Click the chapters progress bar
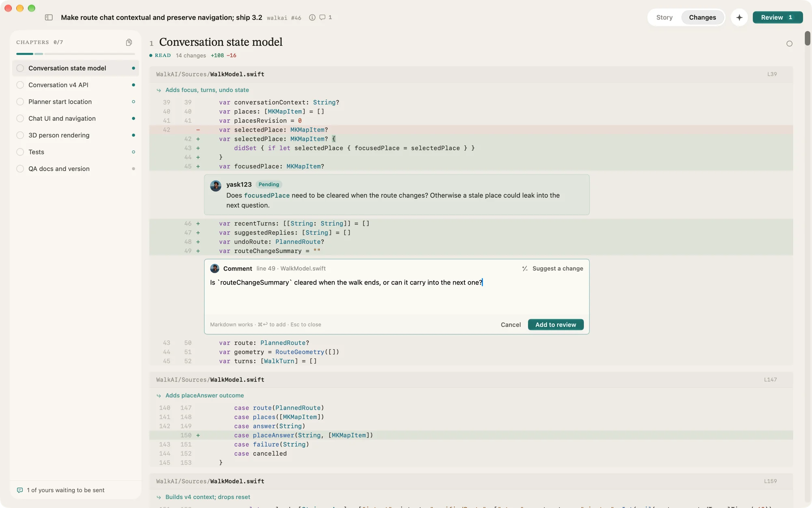The image size is (812, 508). tap(76, 54)
